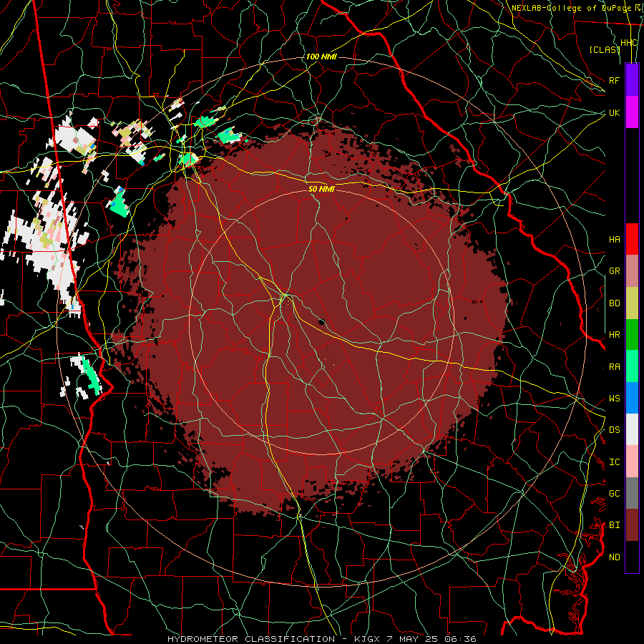
Task: Pick the RA light green swatch
Action: (632, 366)
